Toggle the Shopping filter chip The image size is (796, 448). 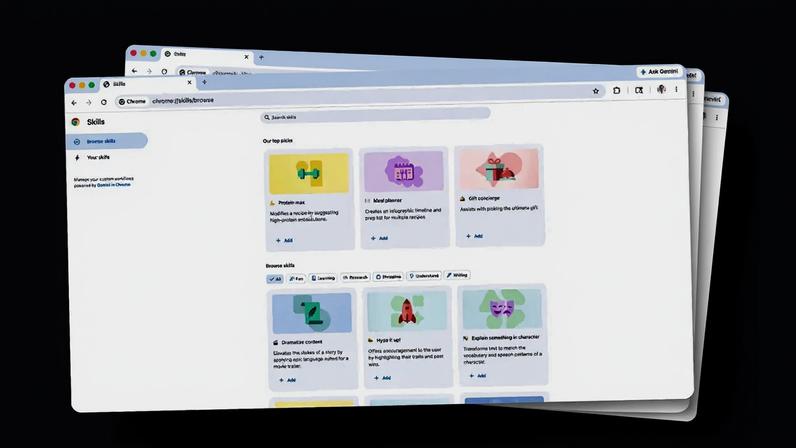click(x=388, y=277)
